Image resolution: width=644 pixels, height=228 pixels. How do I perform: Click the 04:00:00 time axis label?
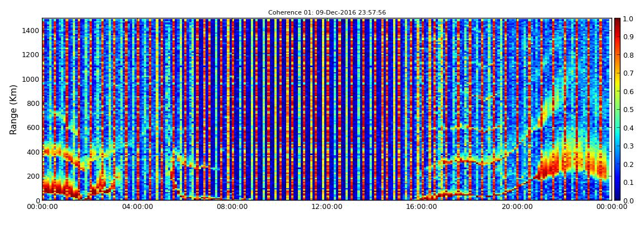click(137, 207)
